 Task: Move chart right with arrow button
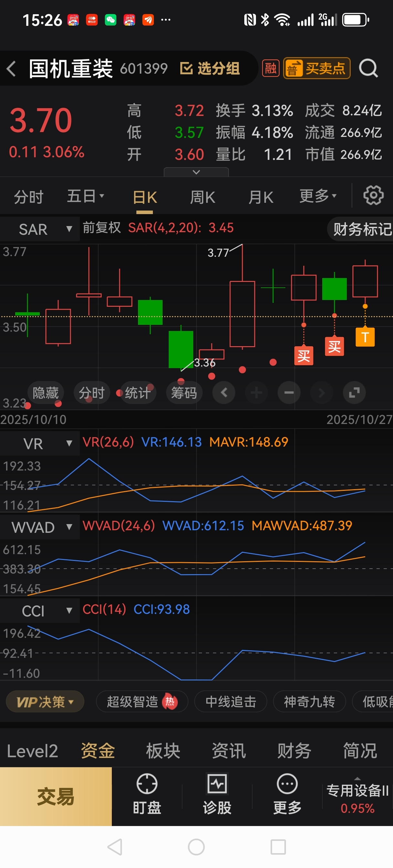(x=322, y=393)
